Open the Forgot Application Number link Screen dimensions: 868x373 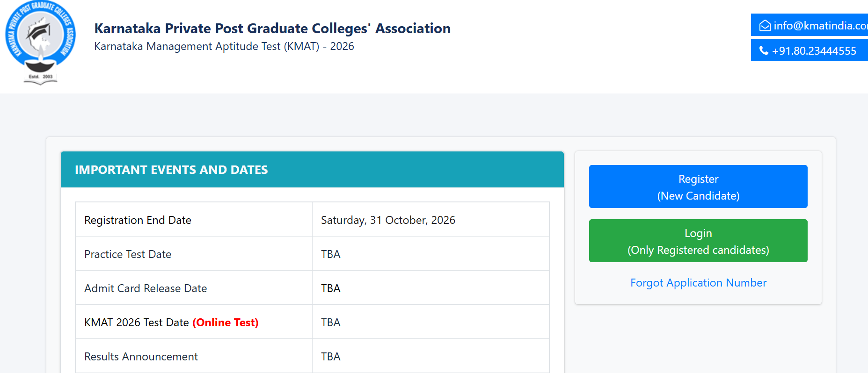[x=698, y=283]
